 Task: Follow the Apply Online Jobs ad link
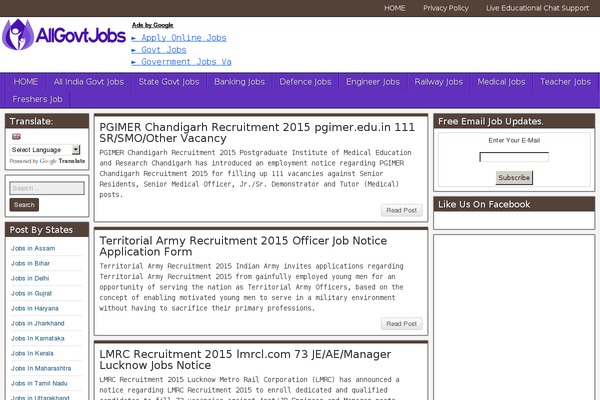point(179,38)
